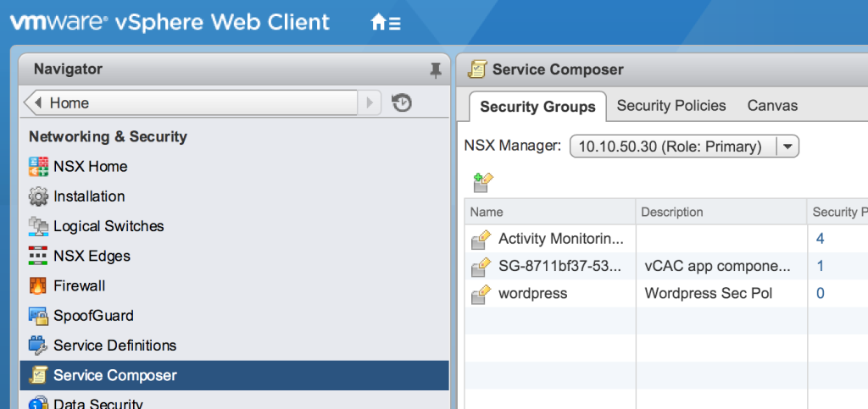
Task: Select NSX Edges in Navigator
Action: [x=92, y=256]
